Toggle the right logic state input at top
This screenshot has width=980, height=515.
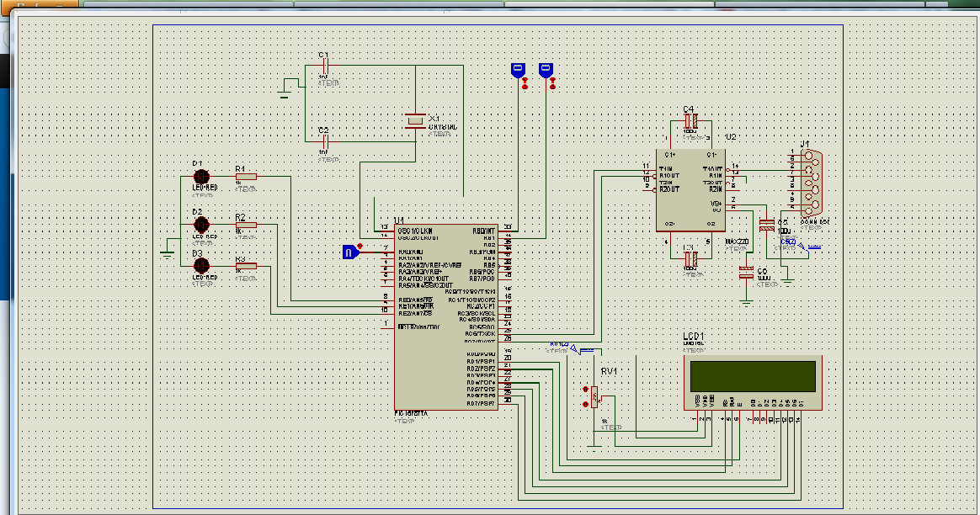[546, 69]
